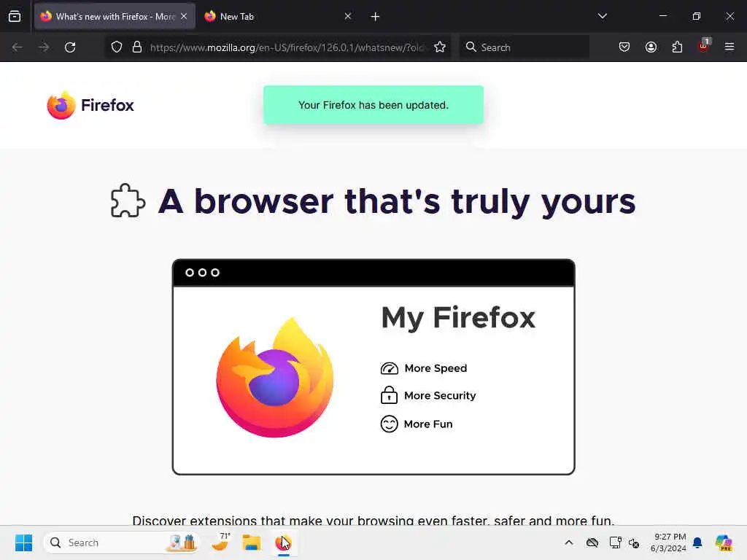Open the Windows Start menu

coord(23,542)
